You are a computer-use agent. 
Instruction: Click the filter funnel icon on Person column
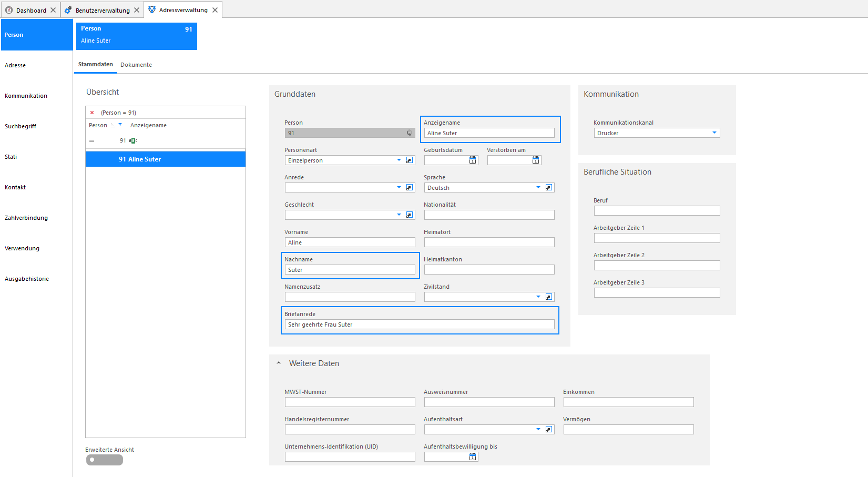pyautogui.click(x=120, y=125)
